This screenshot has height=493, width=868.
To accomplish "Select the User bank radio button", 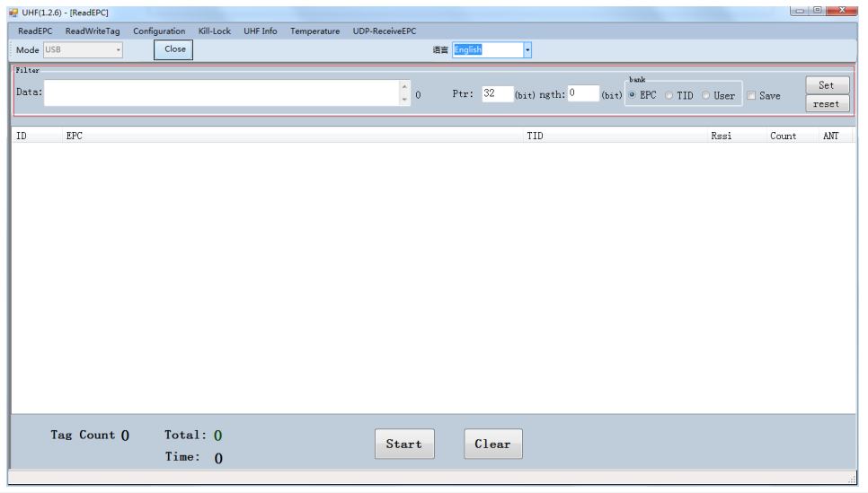I will tap(706, 95).
